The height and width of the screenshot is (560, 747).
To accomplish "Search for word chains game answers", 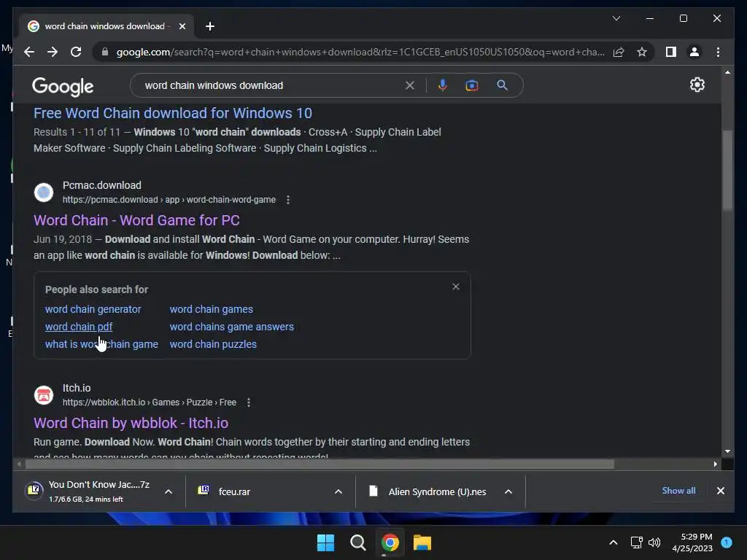I will pyautogui.click(x=231, y=327).
